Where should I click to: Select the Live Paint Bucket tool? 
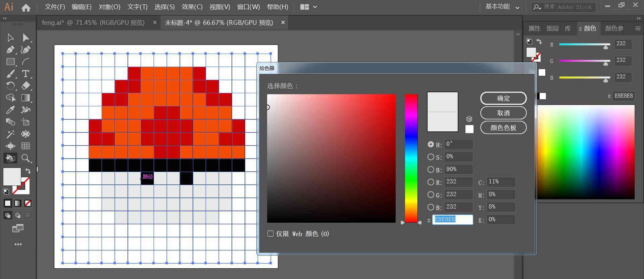point(10,158)
